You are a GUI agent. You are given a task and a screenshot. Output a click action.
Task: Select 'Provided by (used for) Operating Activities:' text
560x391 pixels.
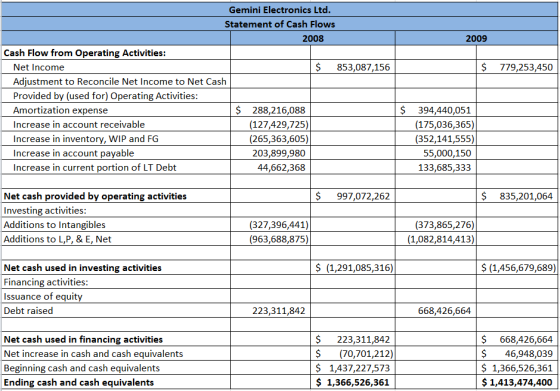105,96
